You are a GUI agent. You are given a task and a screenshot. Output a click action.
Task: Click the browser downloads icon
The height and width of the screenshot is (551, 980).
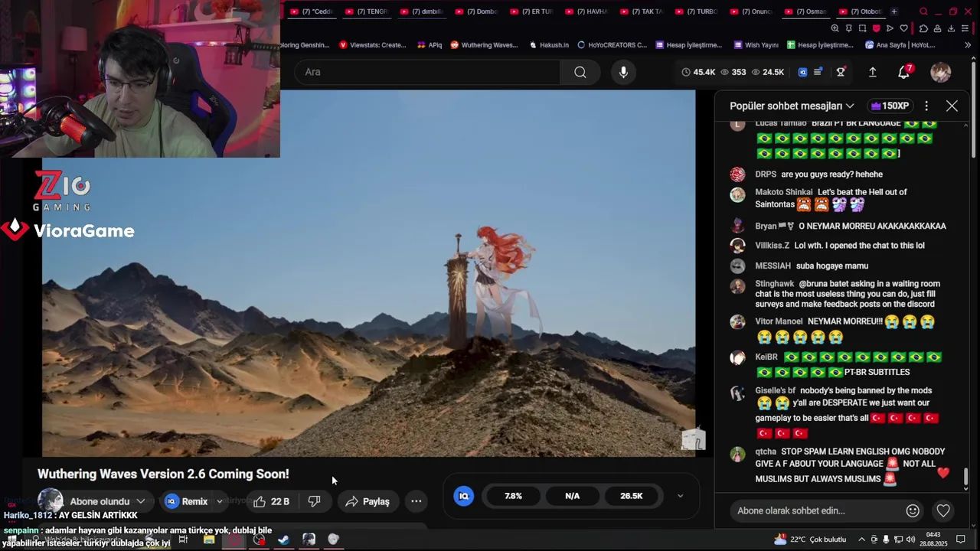click(951, 28)
